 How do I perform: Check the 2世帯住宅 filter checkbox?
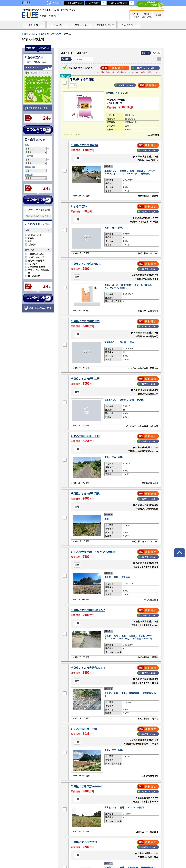click(26, 264)
